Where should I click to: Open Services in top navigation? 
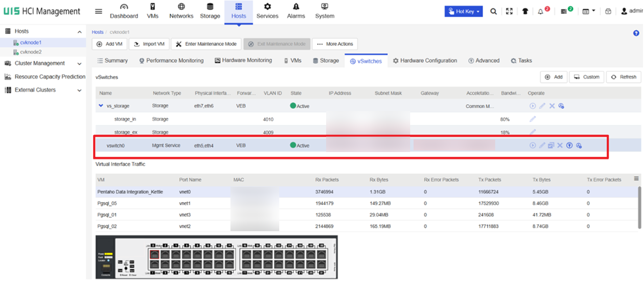267,12
